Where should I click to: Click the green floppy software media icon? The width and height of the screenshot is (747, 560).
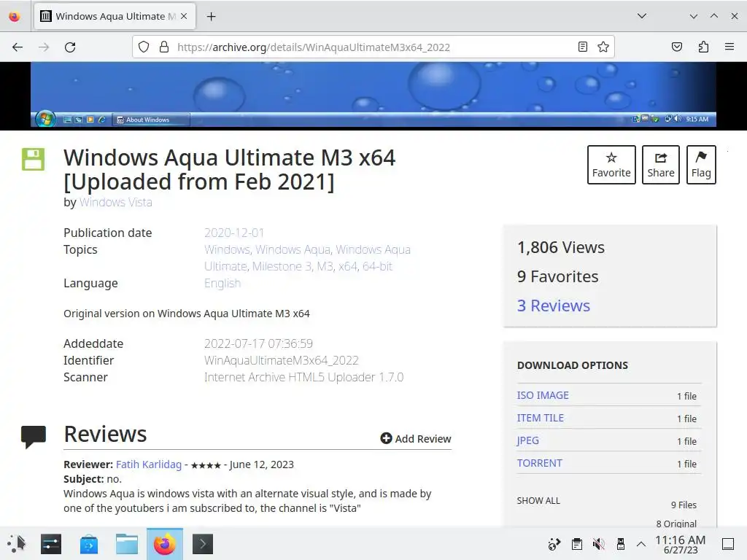(33, 159)
